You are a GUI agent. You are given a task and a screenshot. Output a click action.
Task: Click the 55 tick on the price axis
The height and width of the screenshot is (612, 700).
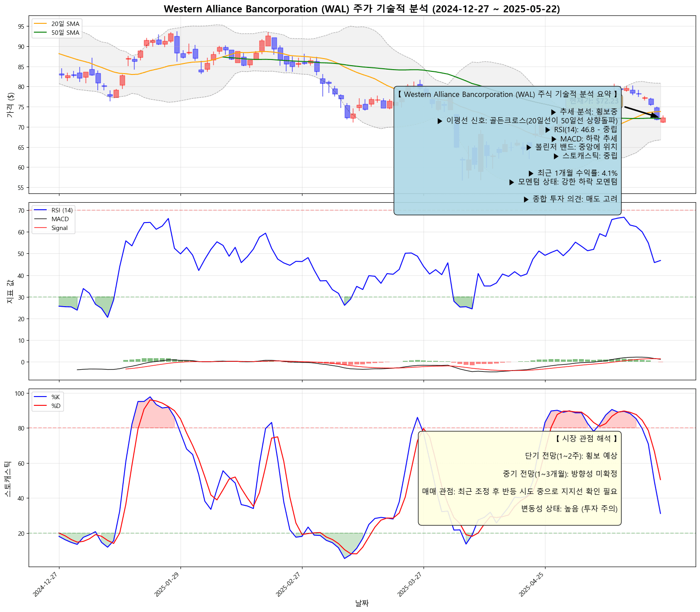point(21,188)
